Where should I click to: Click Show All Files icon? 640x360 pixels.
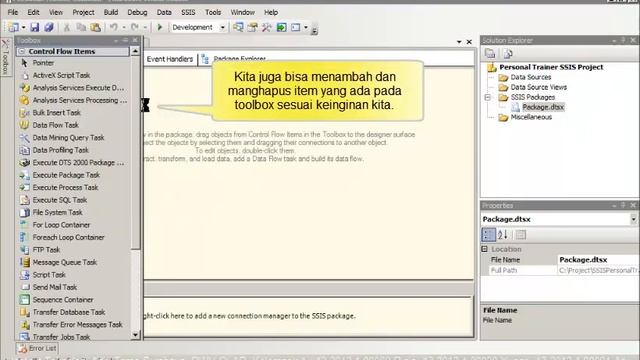click(x=507, y=53)
